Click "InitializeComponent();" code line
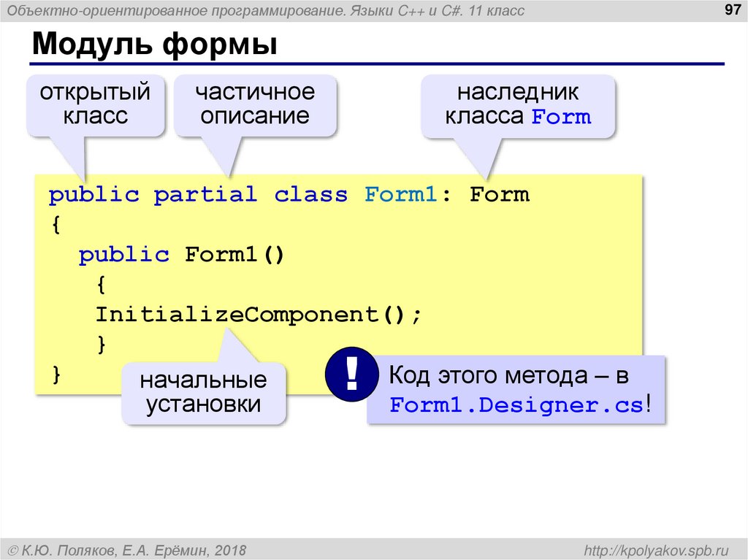Screen dimensions: 748x560 click(259, 315)
